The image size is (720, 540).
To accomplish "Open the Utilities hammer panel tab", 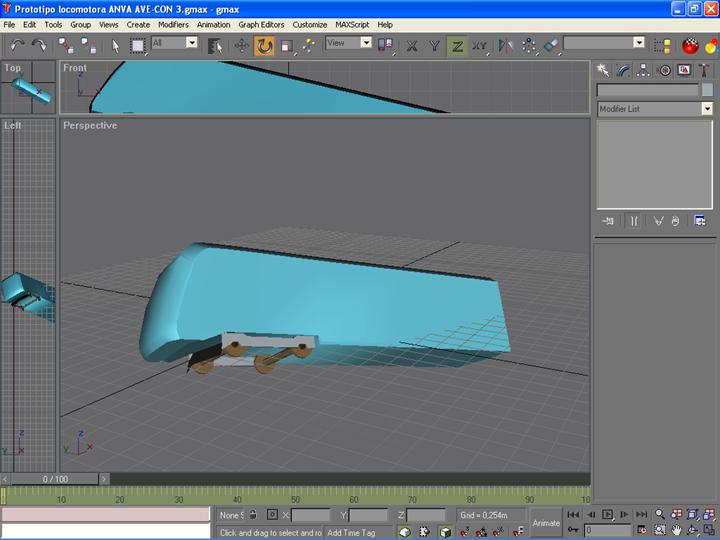I will pyautogui.click(x=705, y=70).
